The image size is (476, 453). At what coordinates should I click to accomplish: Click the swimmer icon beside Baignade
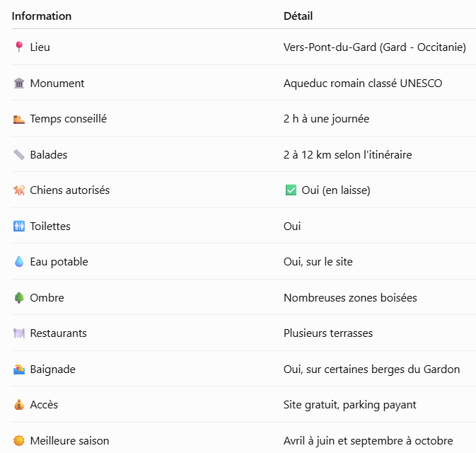click(19, 369)
